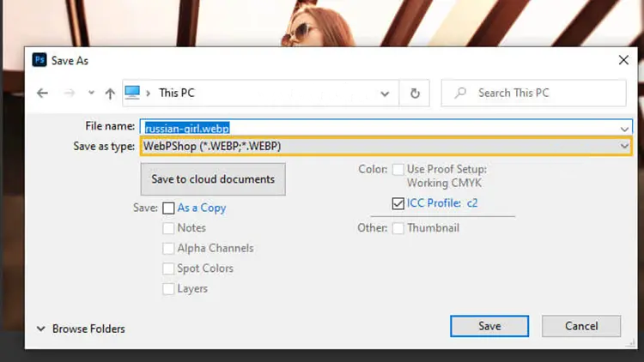Click the Save button
This screenshot has height=362, width=644.
coord(489,326)
